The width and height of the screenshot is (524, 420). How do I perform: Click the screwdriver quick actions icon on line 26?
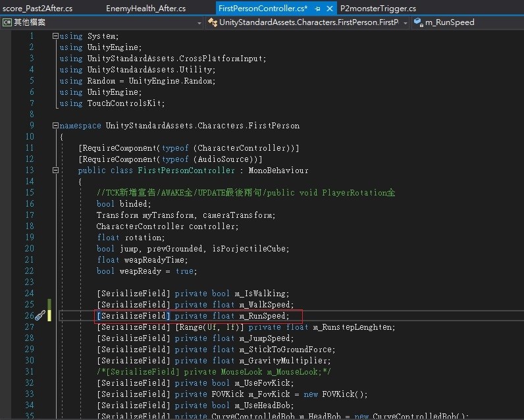[40, 316]
